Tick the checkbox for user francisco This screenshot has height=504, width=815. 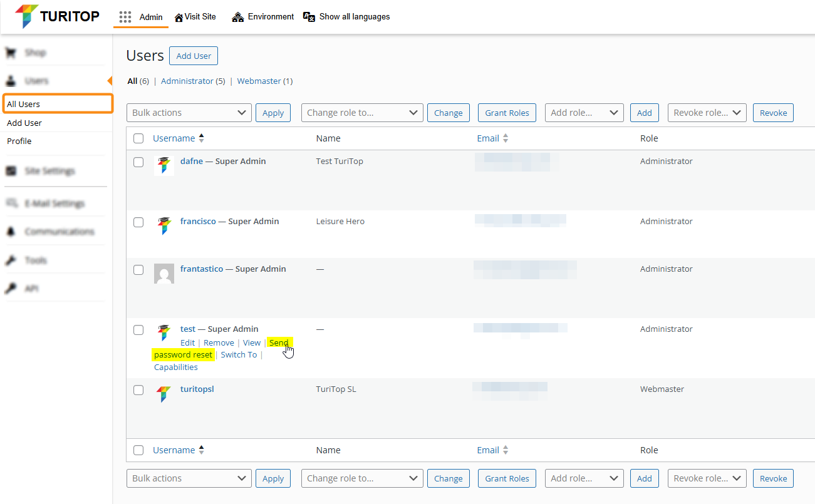[138, 222]
